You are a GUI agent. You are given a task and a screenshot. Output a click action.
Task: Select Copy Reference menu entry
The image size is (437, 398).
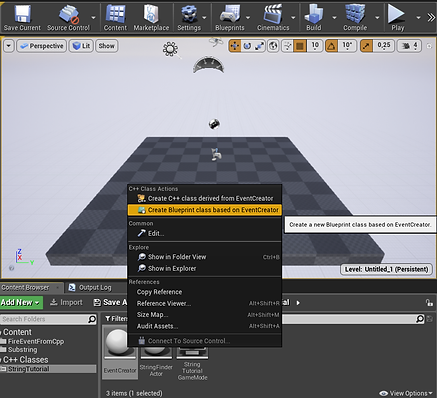[x=205, y=292]
